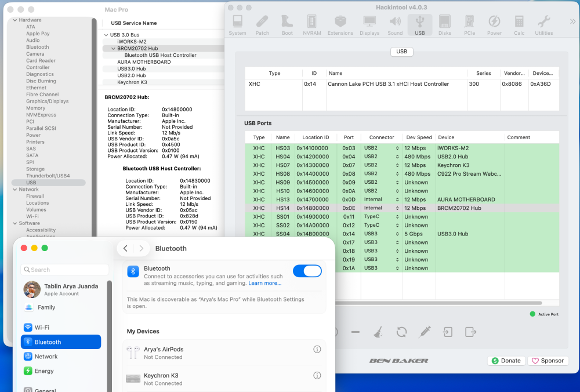Click the Dev Speed column header

click(419, 137)
